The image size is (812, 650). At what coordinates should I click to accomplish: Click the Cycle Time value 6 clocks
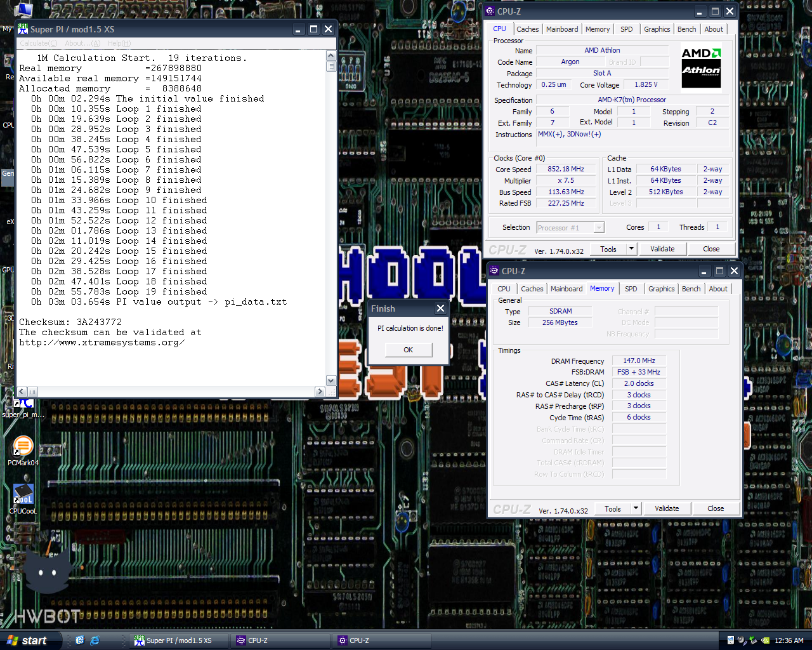639,417
